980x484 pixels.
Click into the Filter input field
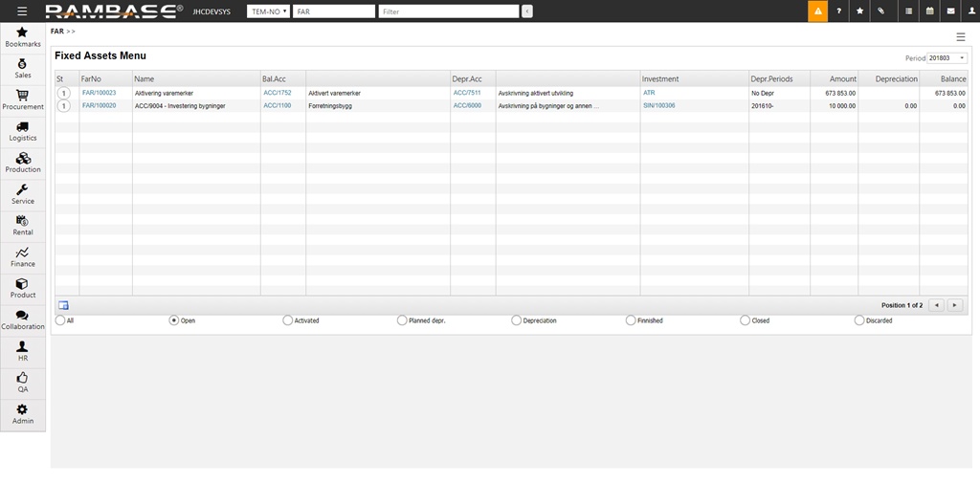(x=448, y=11)
